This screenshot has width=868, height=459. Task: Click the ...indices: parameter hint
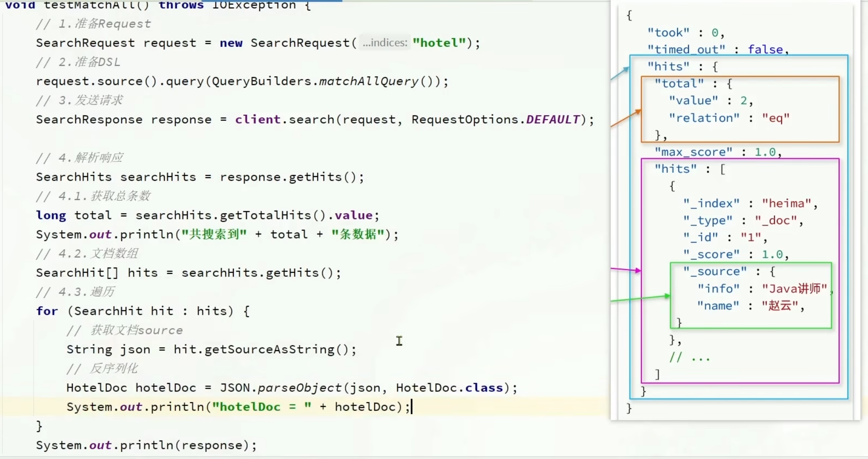pos(385,43)
